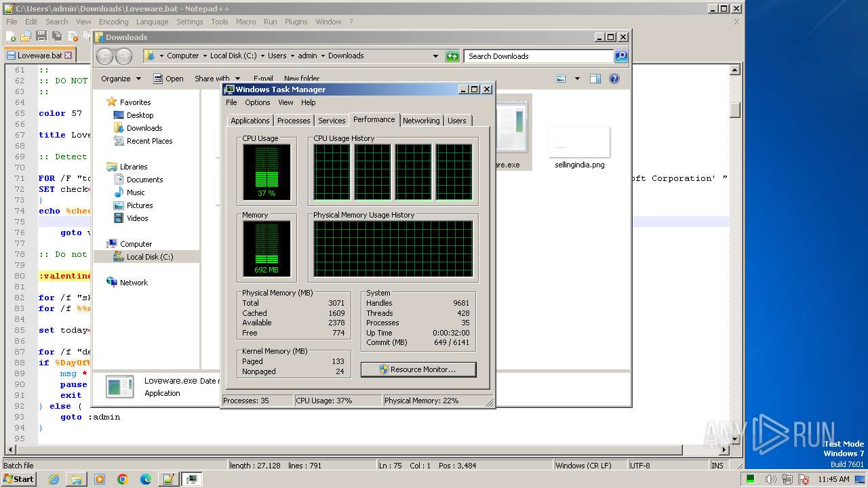Click Notepad++ vertical scrollbar up arrow
This screenshot has height=488, width=868.
(735, 70)
